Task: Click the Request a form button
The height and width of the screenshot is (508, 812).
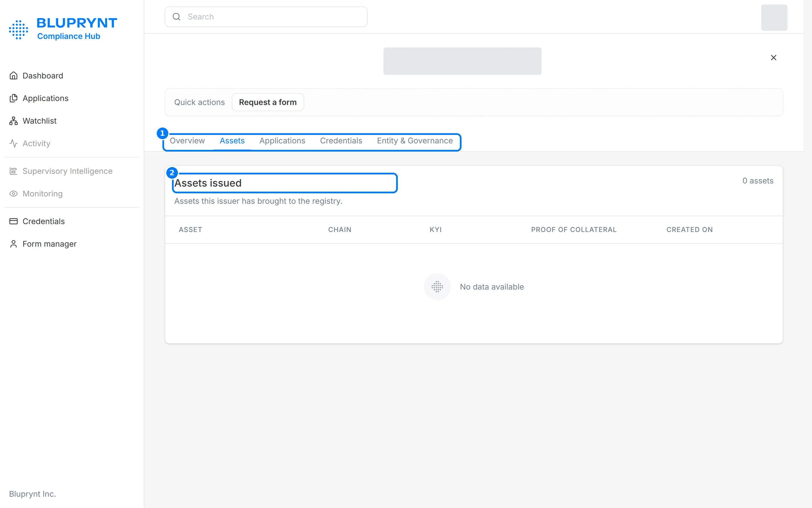Action: [268, 102]
